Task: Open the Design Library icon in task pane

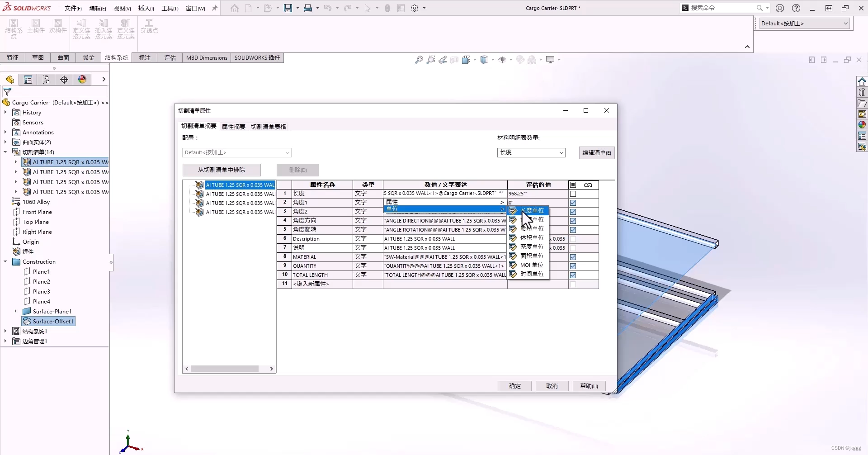Action: coord(862,92)
